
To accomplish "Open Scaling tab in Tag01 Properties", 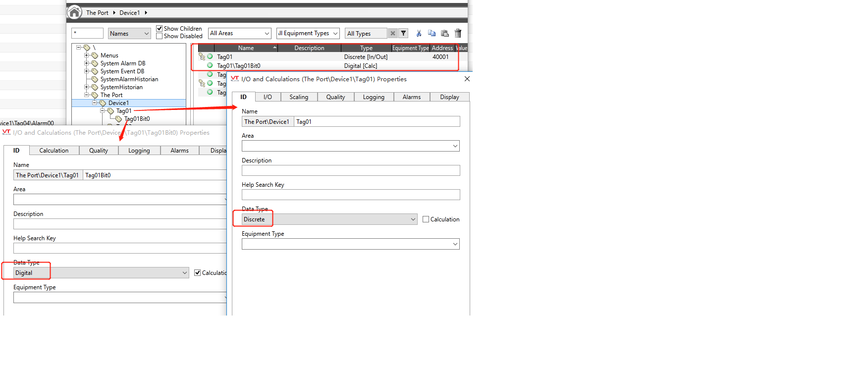I will click(299, 97).
